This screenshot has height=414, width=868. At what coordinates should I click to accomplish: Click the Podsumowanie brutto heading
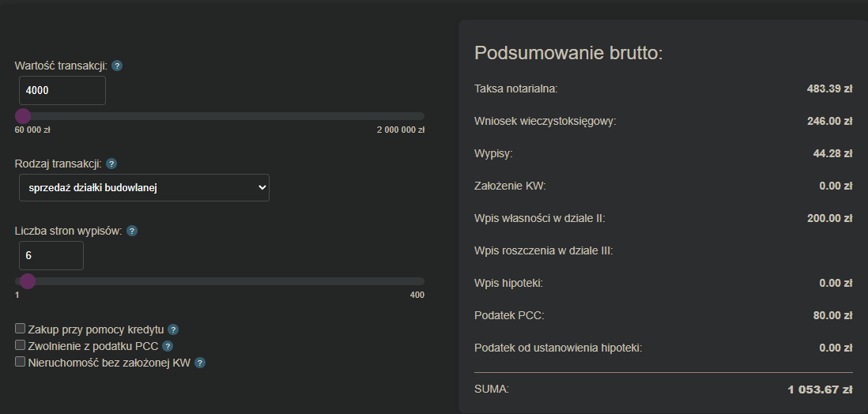(568, 54)
